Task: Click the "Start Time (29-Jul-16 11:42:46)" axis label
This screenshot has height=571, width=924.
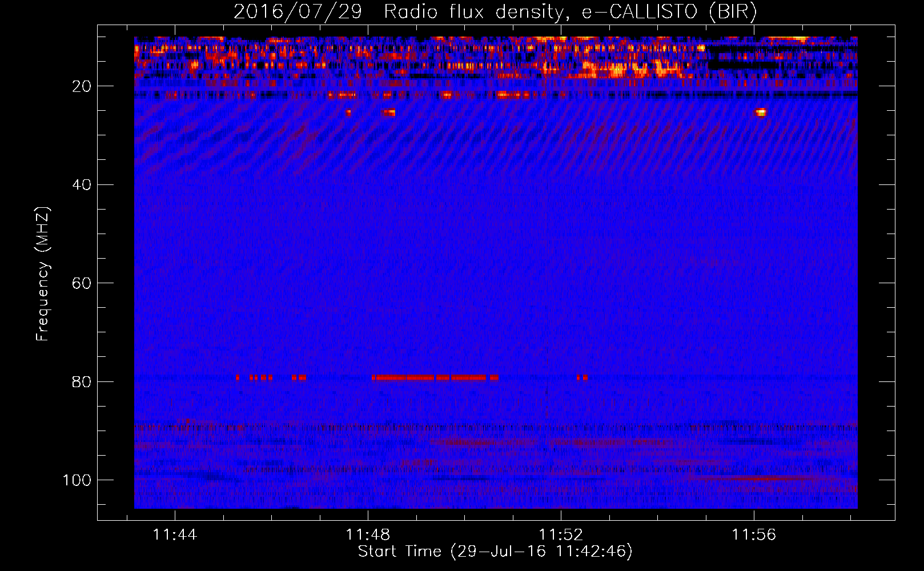Action: [495, 552]
